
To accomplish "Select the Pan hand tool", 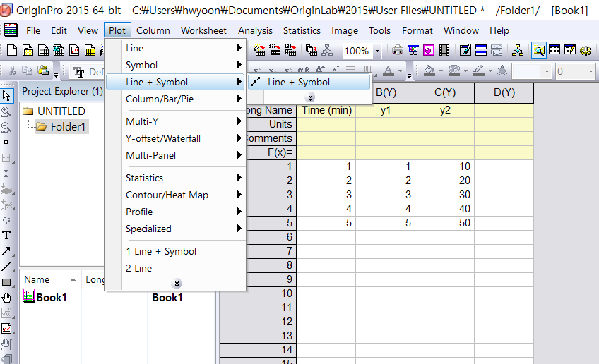I will (x=6, y=298).
